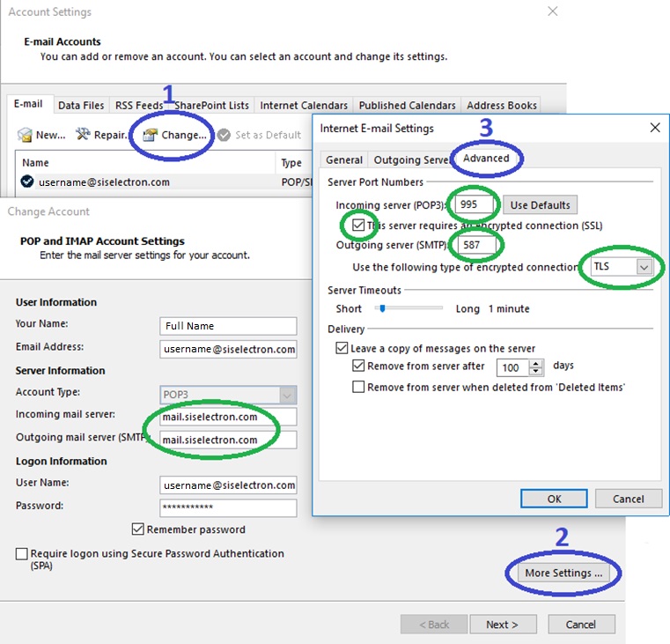Enable Require logon using Secure Password Authentication
The image size is (670, 644).
click(21, 554)
